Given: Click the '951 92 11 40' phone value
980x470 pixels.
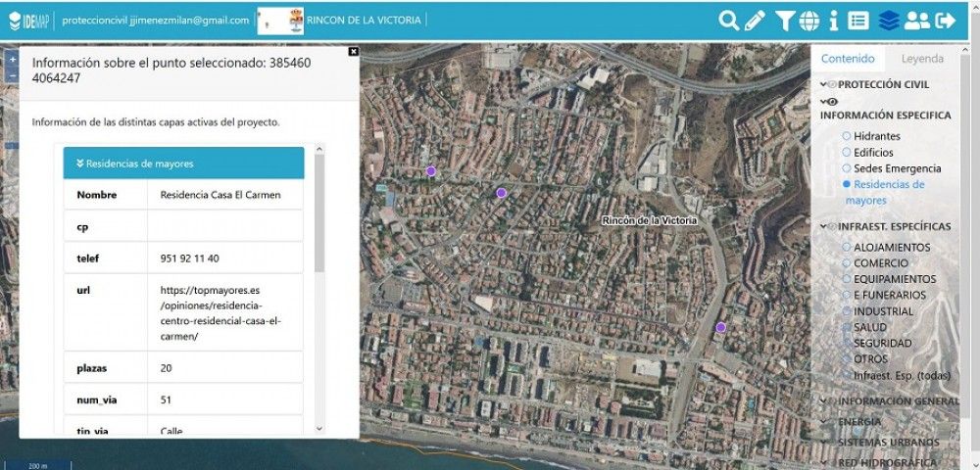Looking at the screenshot, I should pos(189,258).
